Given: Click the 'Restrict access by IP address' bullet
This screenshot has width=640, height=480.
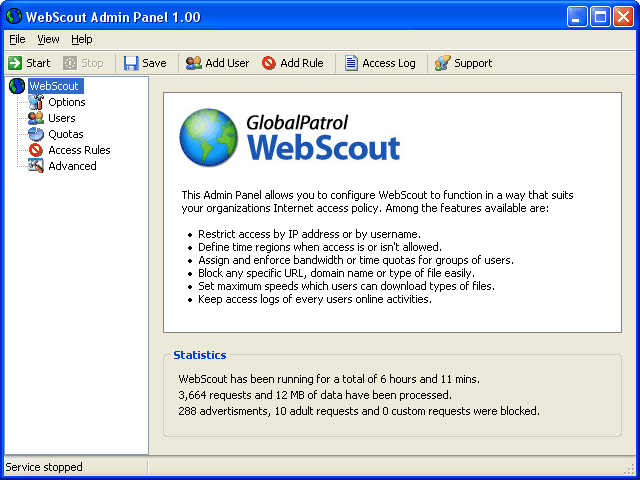Looking at the screenshot, I should pyautogui.click(x=309, y=234).
